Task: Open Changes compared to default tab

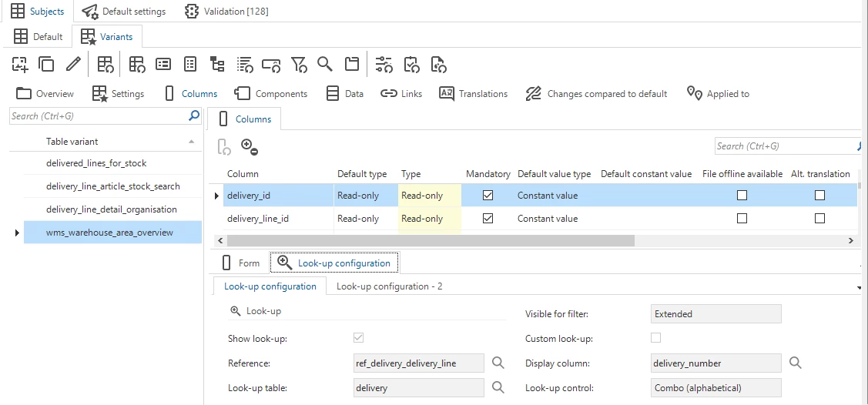Action: click(596, 93)
